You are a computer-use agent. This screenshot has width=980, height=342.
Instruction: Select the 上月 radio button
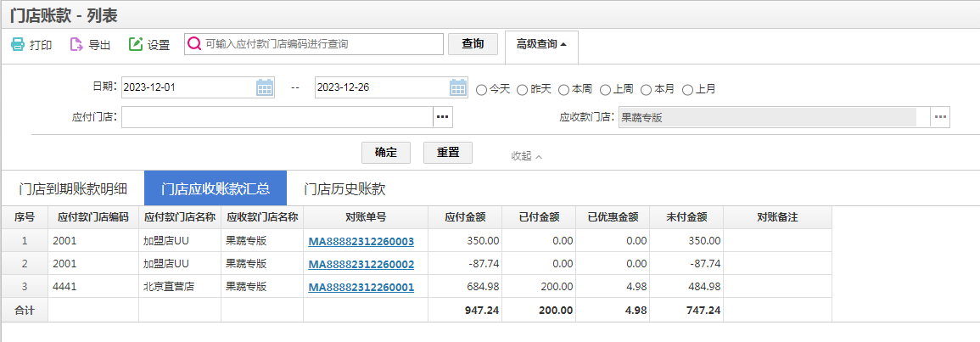tap(687, 89)
